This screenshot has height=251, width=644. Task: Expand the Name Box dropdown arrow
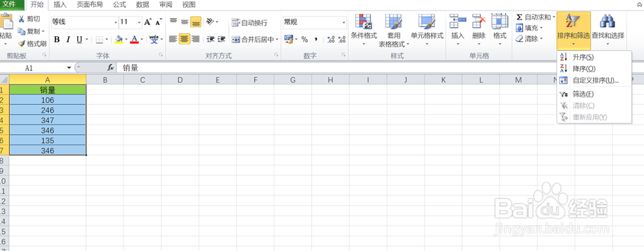coord(69,67)
